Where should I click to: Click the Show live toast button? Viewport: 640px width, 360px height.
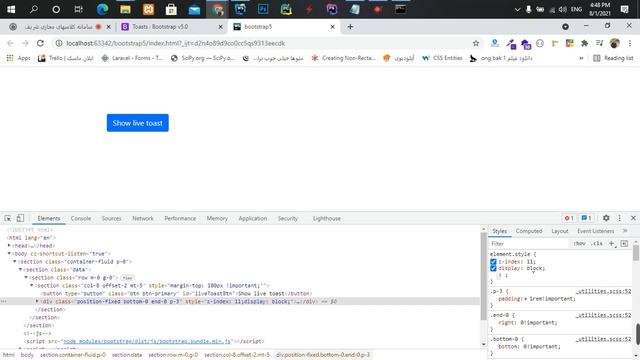coord(138,123)
